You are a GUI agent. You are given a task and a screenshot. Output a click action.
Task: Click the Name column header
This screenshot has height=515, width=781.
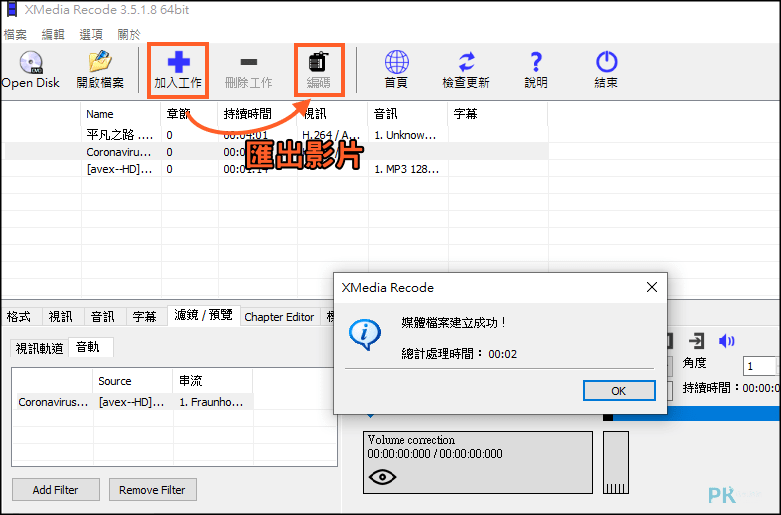[121, 114]
